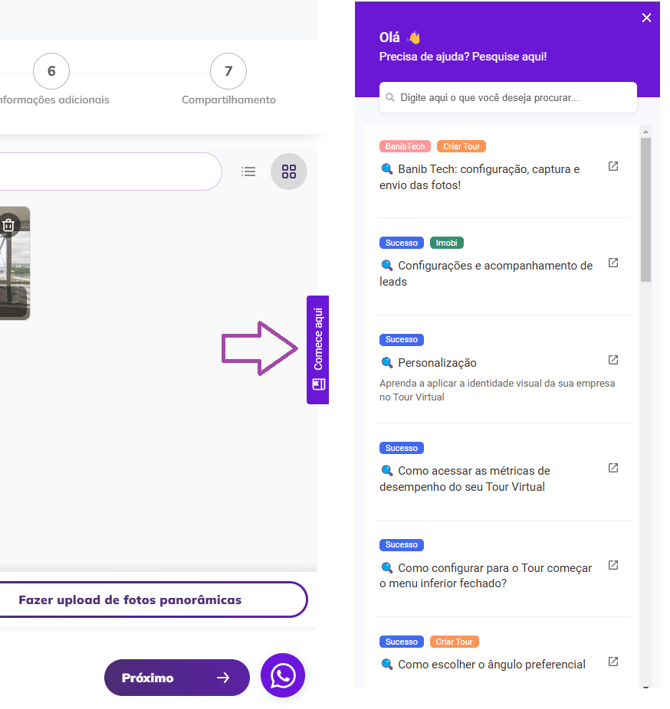670x709 pixels.
Task: Go to step 7 Compartilhamento
Action: [228, 72]
